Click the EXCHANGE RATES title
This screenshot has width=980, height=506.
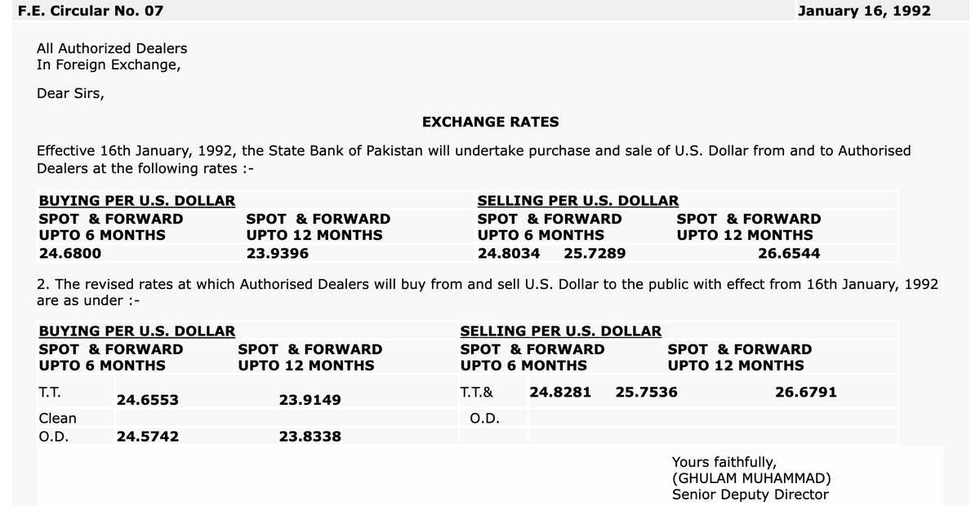tap(491, 122)
